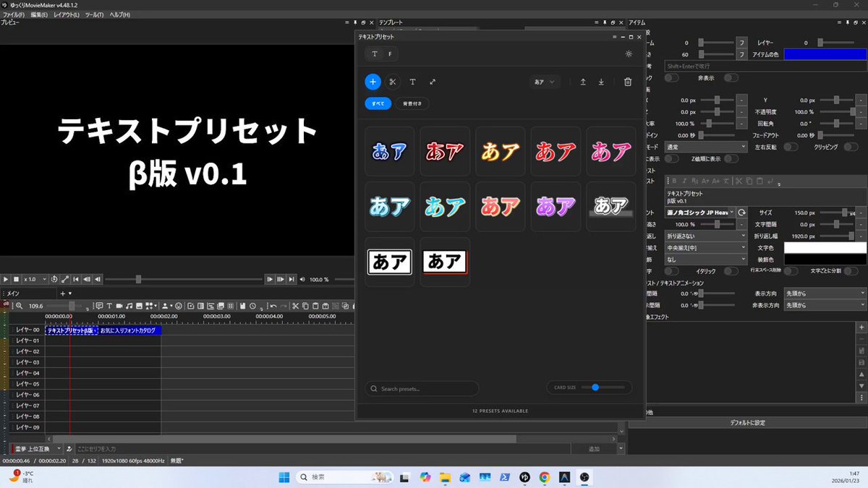The height and width of the screenshot is (488, 868).
Task: Click the download arrow icon to import presets
Action: pos(601,82)
